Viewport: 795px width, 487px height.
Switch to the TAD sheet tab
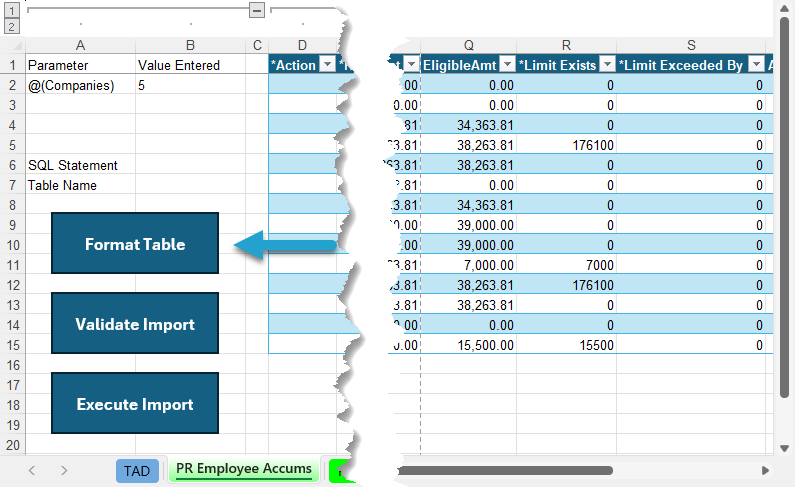pos(137,471)
